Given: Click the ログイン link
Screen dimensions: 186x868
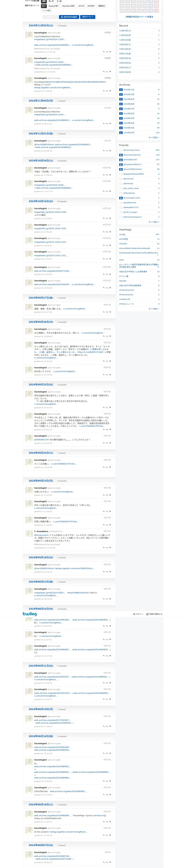Looking at the screenshot, I should coord(138,614).
